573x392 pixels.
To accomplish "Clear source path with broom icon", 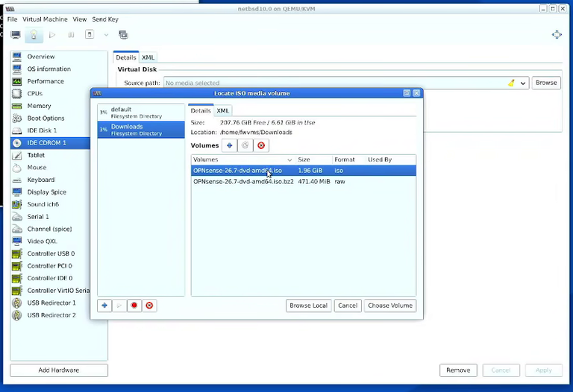I will [x=511, y=83].
